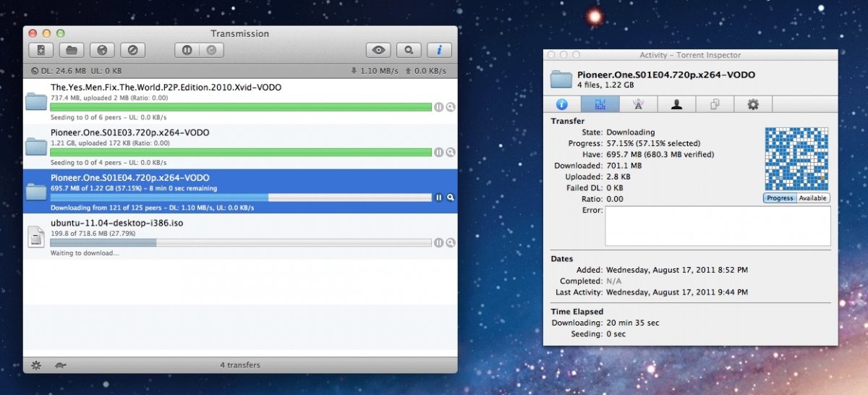Click ubuntu-11.04 iso progress bar
This screenshot has height=395, width=868.
(241, 242)
